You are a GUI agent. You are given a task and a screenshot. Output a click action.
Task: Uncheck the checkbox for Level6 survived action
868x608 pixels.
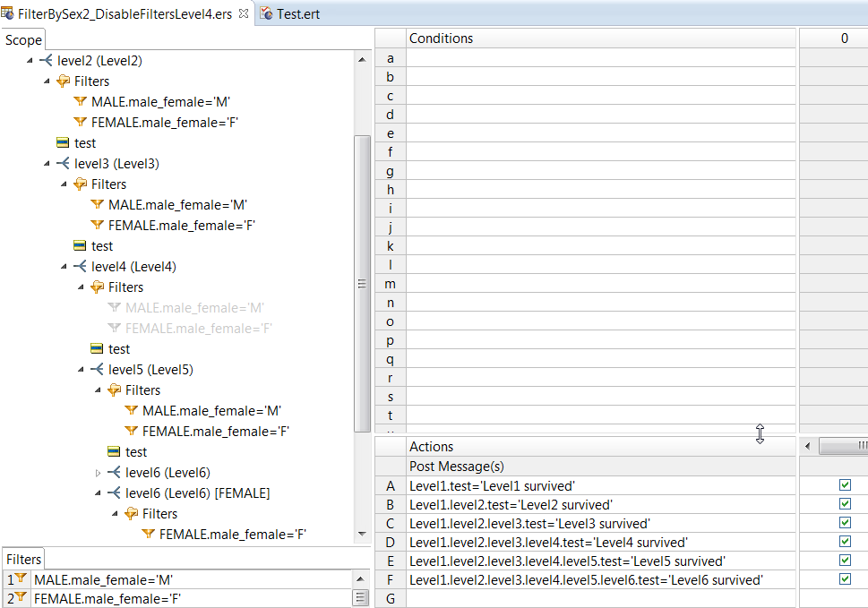tap(845, 579)
